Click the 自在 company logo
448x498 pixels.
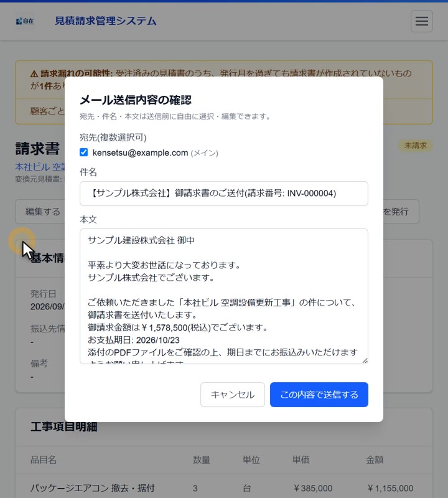pyautogui.click(x=25, y=21)
